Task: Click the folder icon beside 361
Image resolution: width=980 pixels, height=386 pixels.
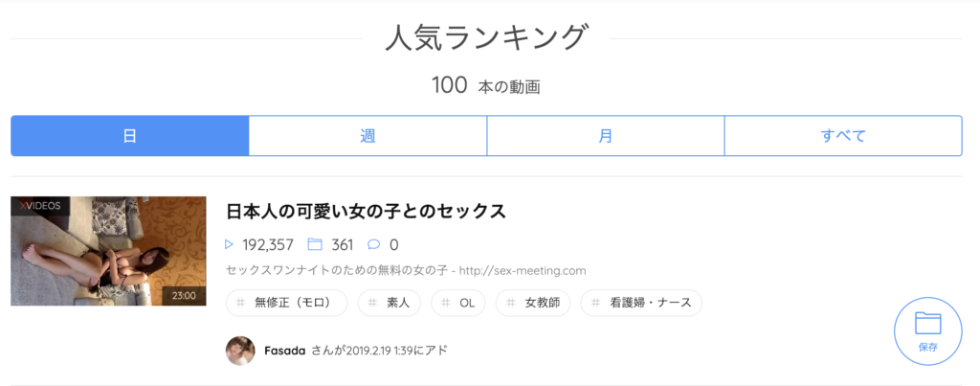Action: [315, 244]
